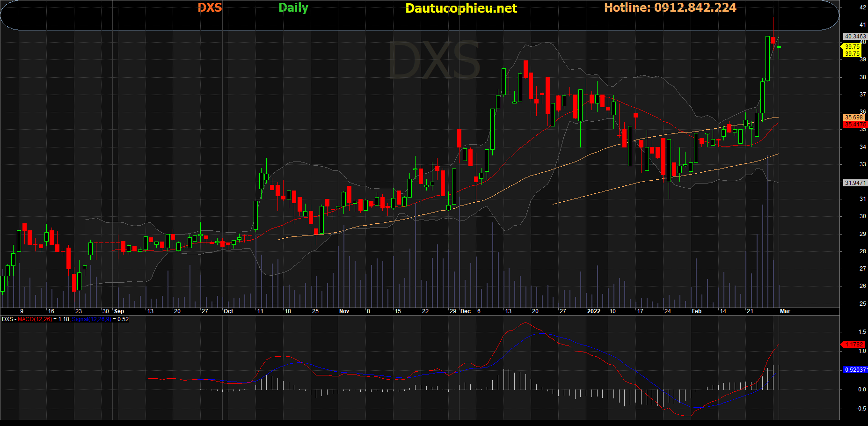The width and height of the screenshot is (868, 426).
Task: Click the Feb marker on date axis
Action: click(697, 311)
